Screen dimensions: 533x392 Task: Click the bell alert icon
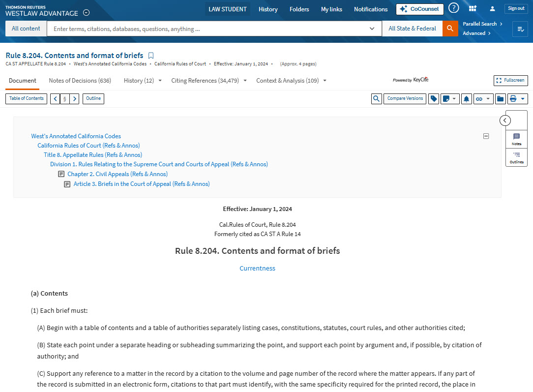[467, 99]
